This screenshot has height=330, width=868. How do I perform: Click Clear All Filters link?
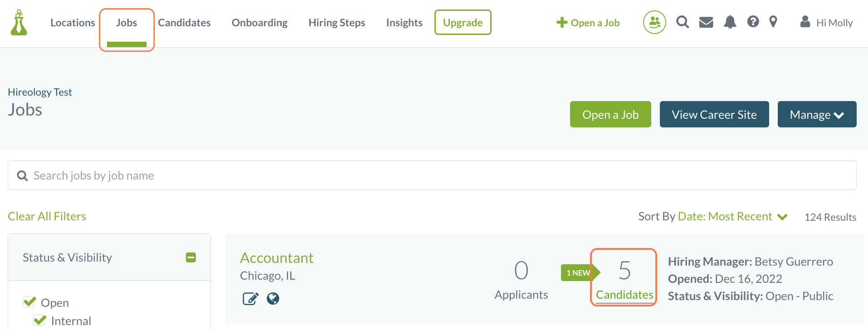pyautogui.click(x=47, y=216)
